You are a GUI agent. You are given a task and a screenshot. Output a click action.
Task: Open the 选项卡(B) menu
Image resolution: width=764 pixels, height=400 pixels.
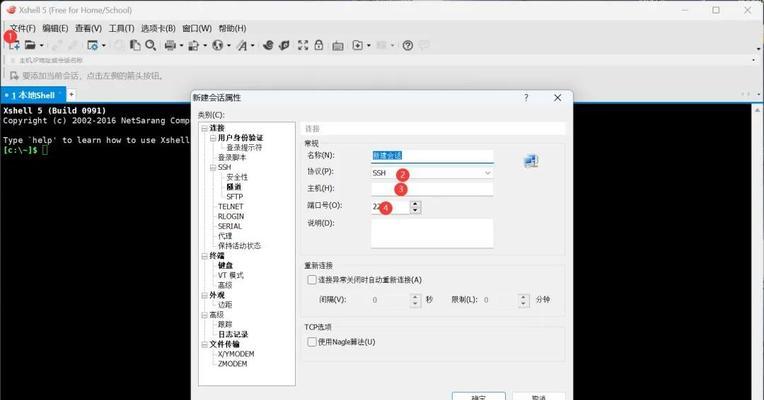pyautogui.click(x=158, y=28)
